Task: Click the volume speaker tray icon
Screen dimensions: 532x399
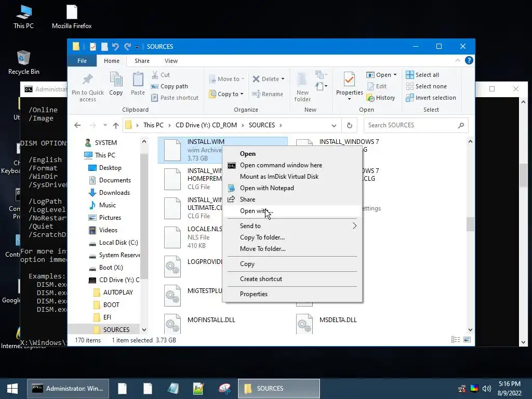Action: (x=486, y=389)
